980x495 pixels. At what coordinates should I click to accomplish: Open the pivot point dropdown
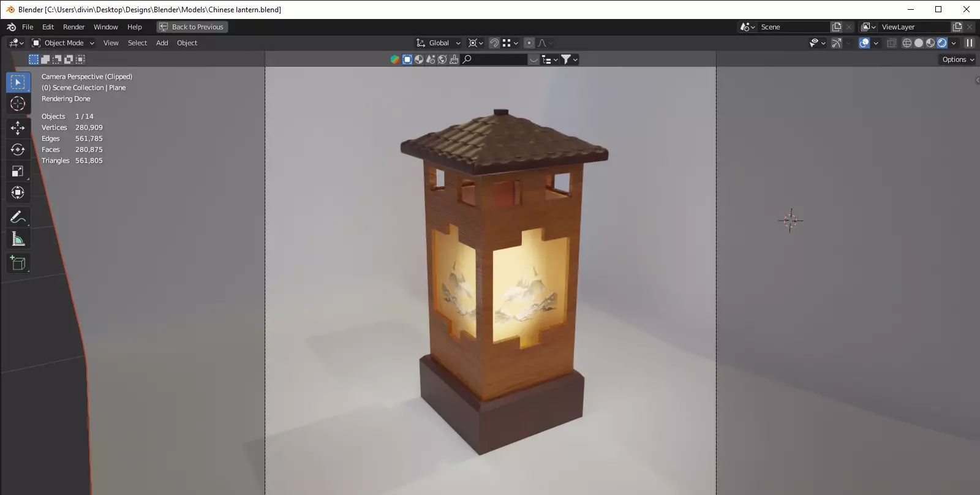476,43
